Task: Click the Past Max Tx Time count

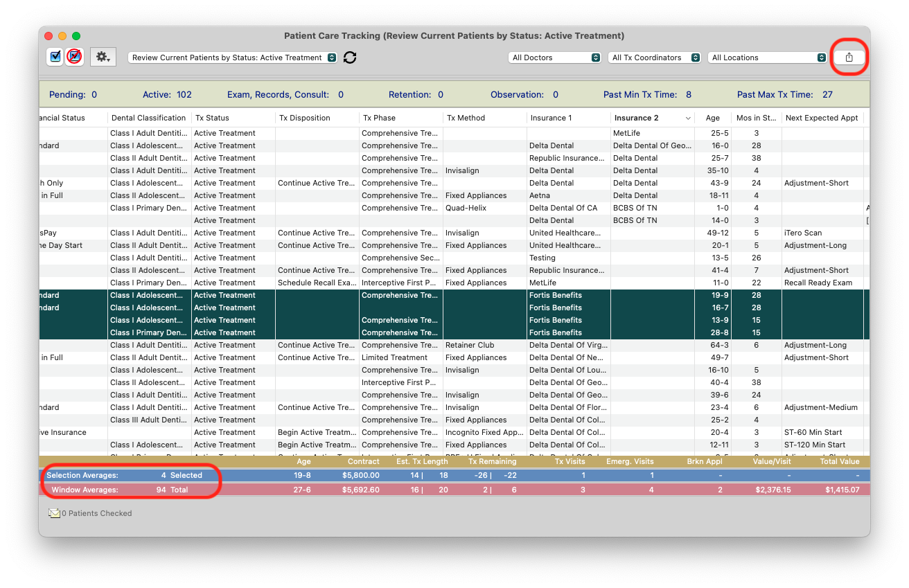Action: coord(827,95)
